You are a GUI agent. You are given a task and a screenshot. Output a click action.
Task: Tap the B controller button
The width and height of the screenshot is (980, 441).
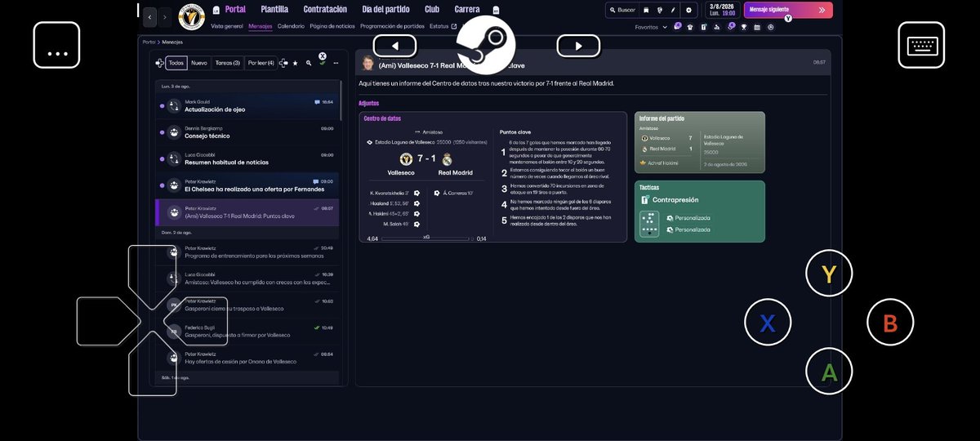(x=890, y=323)
